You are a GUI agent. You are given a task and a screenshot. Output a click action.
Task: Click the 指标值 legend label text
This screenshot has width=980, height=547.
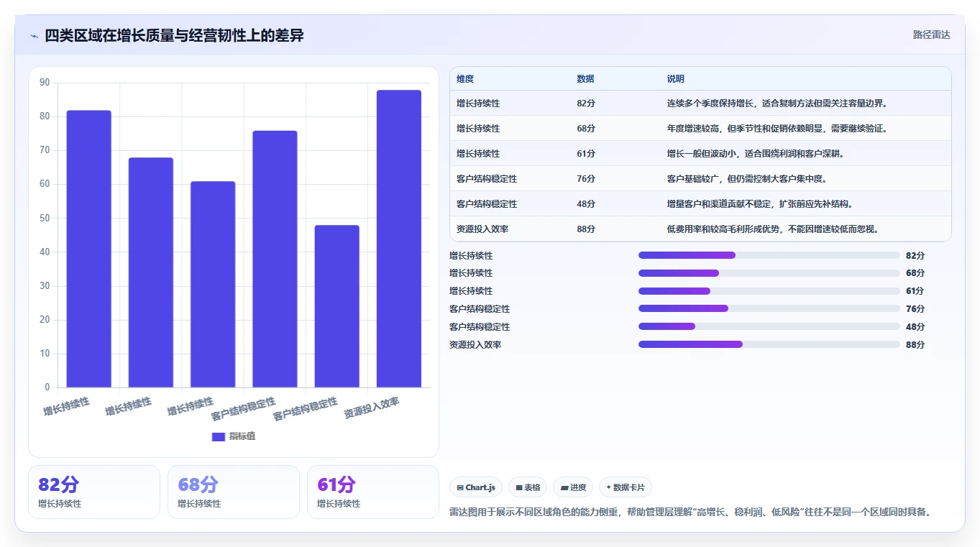click(x=242, y=436)
